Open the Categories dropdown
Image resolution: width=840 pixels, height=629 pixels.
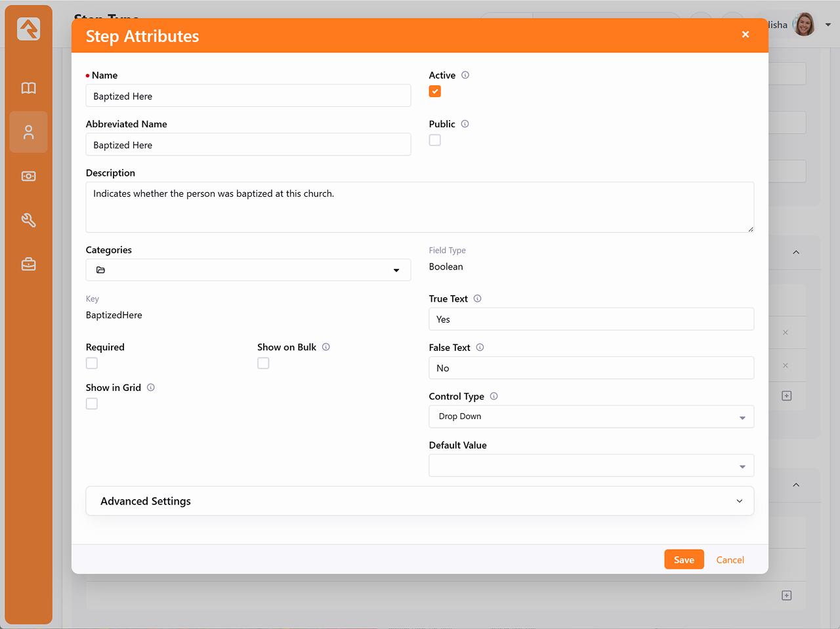[248, 270]
